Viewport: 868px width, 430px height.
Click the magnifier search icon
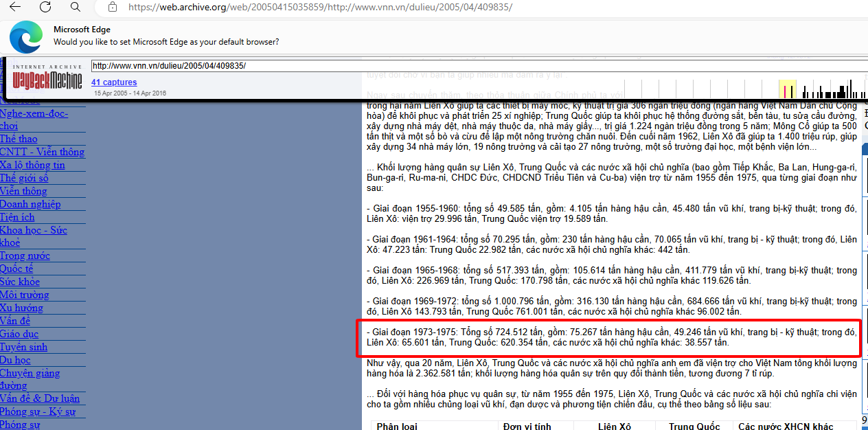tap(76, 8)
